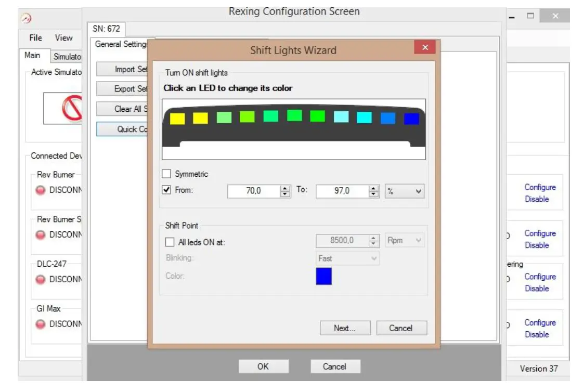Click the Next button in the wizard

click(x=345, y=328)
